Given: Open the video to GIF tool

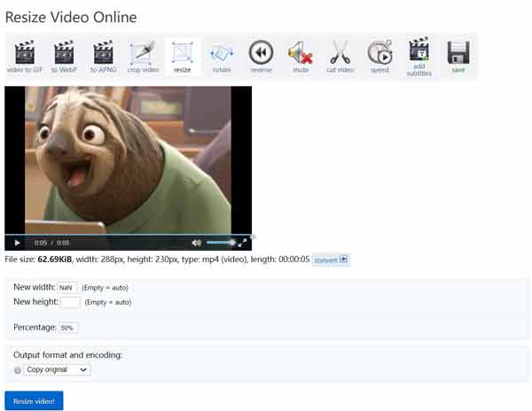Looking at the screenshot, I should [x=25, y=57].
